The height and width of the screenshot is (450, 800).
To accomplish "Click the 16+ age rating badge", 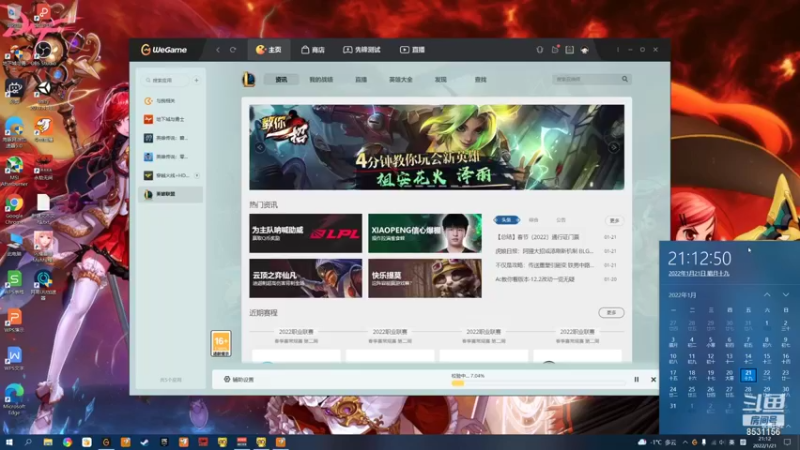I will point(221,343).
